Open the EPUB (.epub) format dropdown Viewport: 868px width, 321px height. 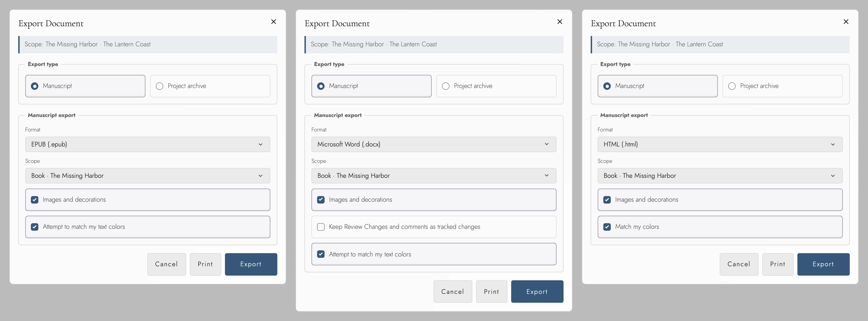(x=148, y=144)
